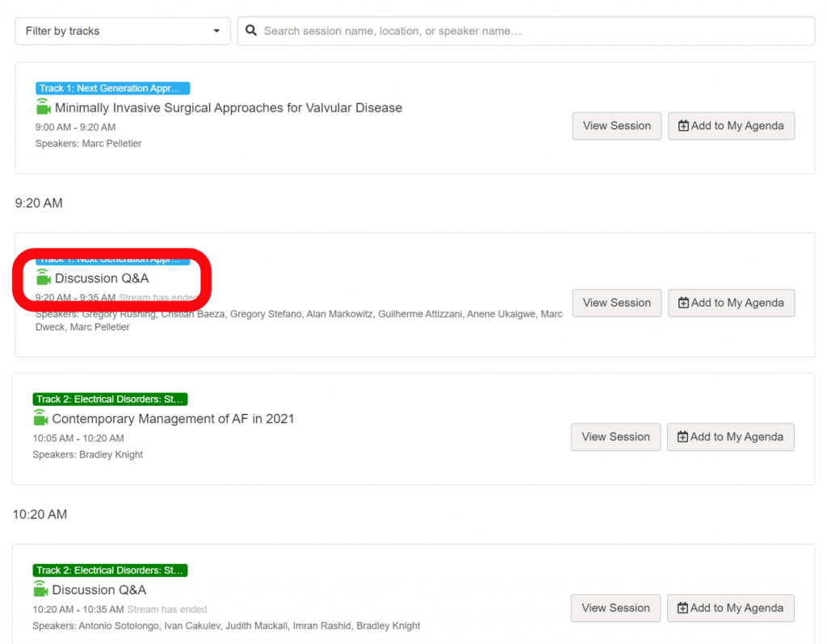The height and width of the screenshot is (644, 827).
Task: Add the 10:20 AM Discussion Q&A to My Agenda
Action: (x=730, y=608)
